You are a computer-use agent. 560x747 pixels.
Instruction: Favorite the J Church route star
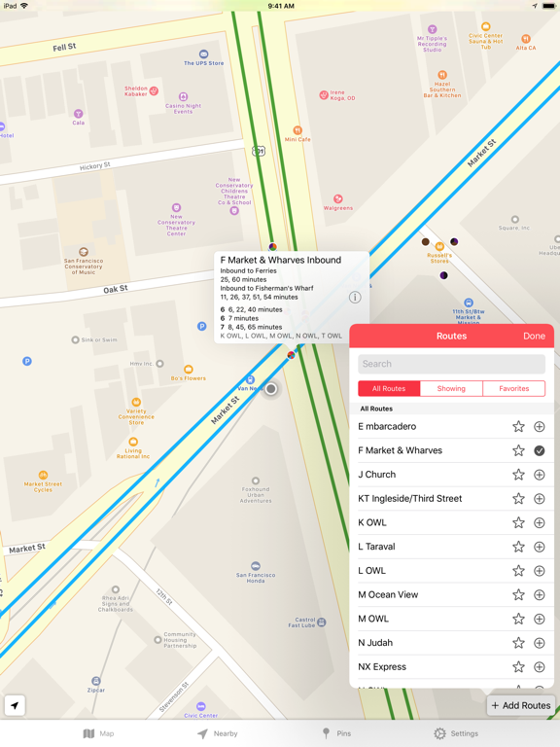[x=518, y=475]
